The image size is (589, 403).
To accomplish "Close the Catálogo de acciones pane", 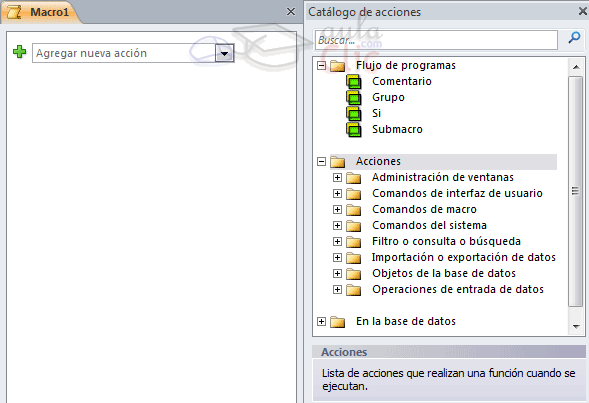I will tap(583, 11).
